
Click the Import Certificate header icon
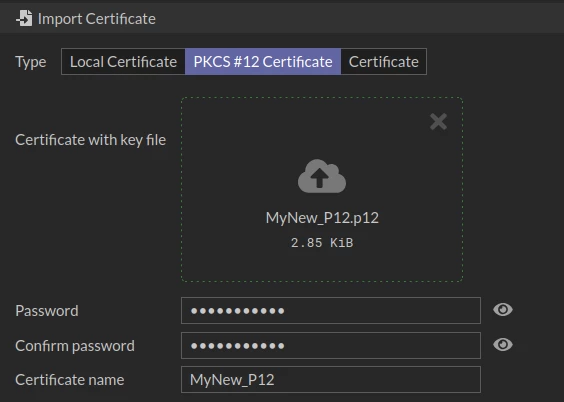coord(24,18)
